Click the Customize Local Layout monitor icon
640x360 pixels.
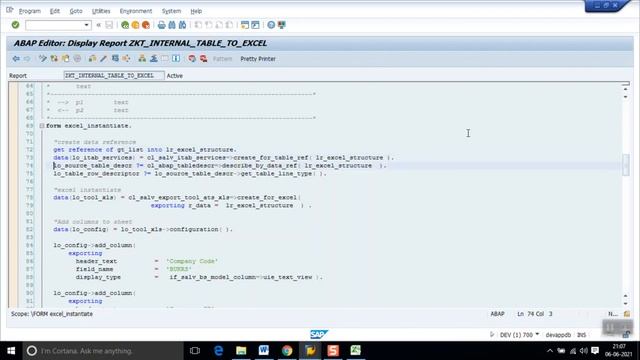click(282, 25)
